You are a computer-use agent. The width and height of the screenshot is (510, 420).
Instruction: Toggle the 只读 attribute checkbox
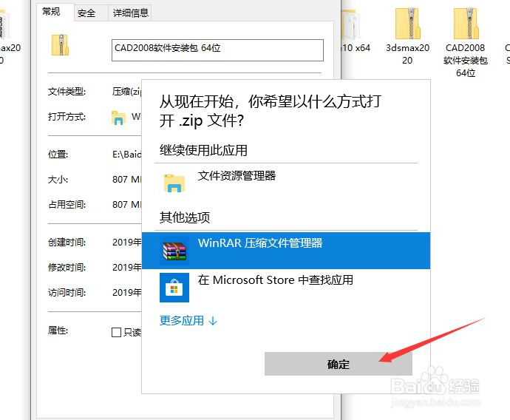tap(116, 333)
